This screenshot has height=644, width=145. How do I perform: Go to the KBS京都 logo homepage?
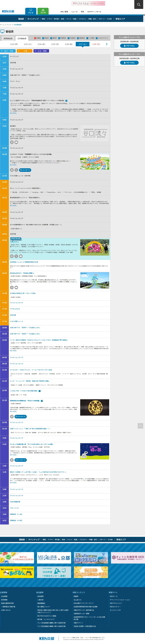[8, 11]
